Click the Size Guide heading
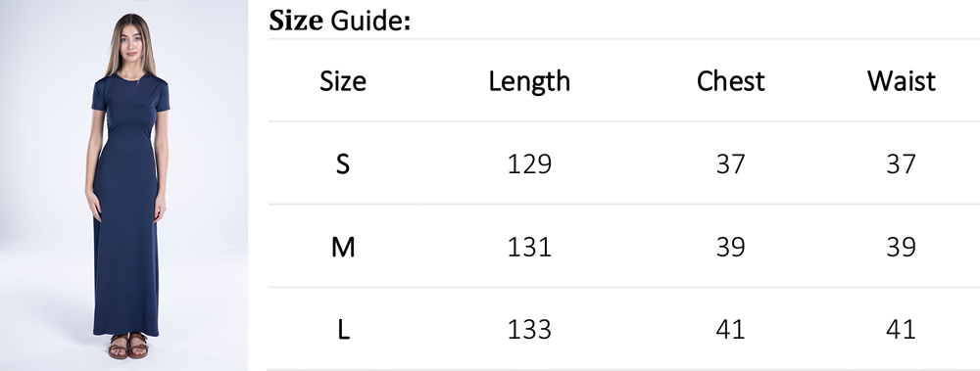Image resolution: width=980 pixels, height=371 pixels. (x=340, y=21)
